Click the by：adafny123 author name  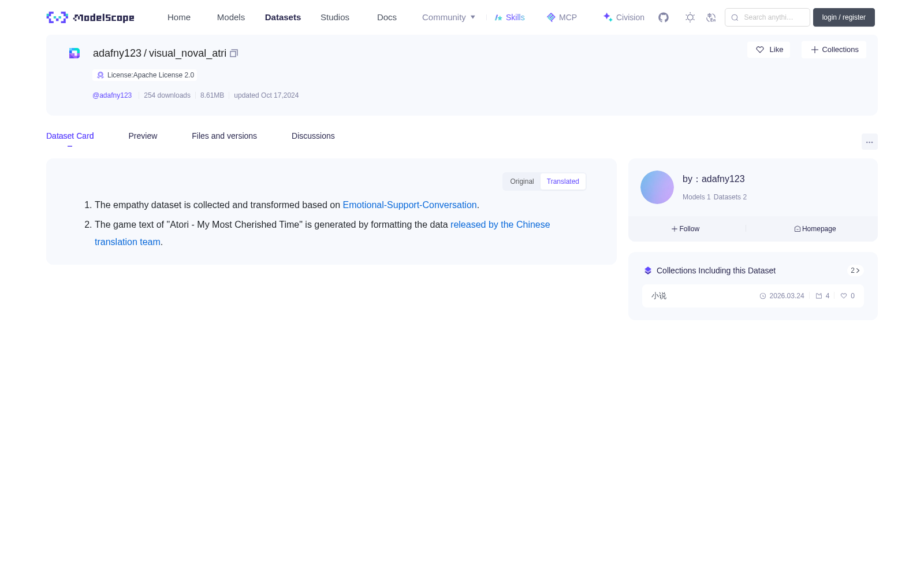click(714, 179)
